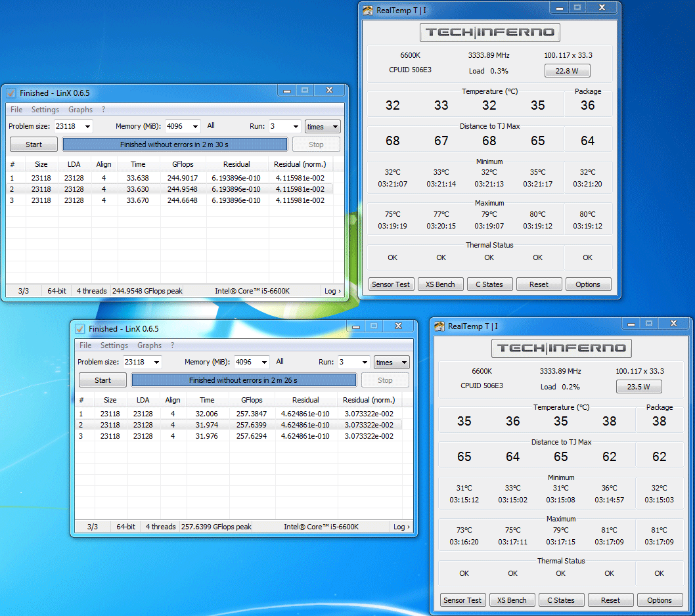Open the Run count dropdown in the lower LinX window
Viewport: 695px width, 616px height.
click(365, 362)
